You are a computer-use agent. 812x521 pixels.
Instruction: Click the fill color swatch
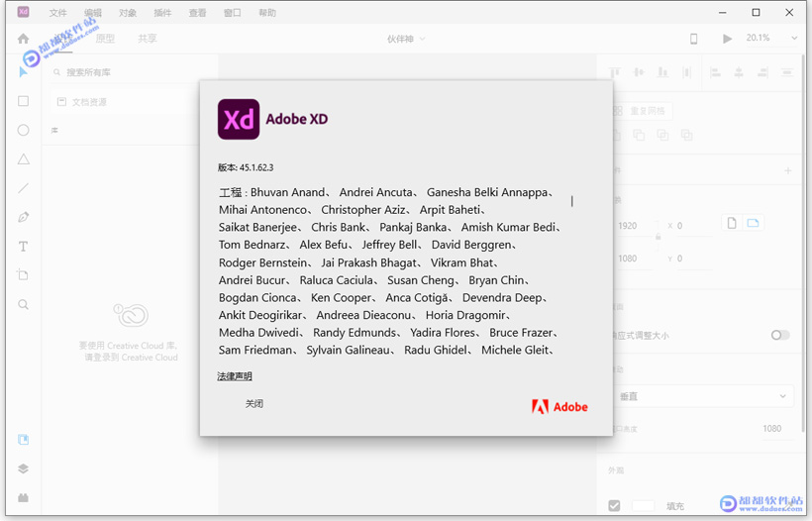pos(644,505)
